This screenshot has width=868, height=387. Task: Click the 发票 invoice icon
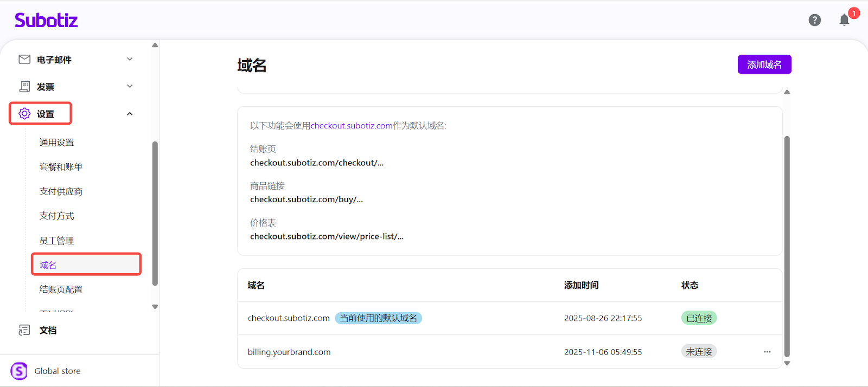tap(24, 86)
